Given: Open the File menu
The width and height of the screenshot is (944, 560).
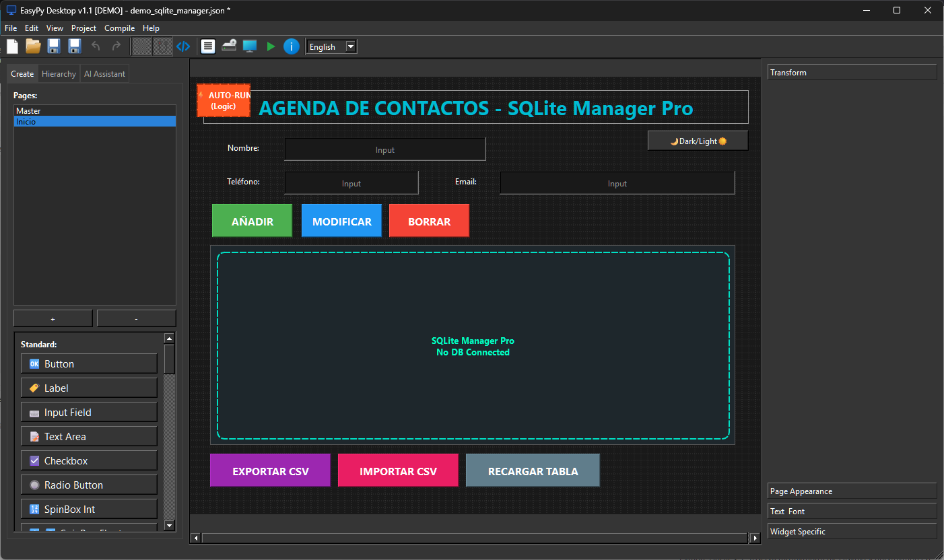Looking at the screenshot, I should pyautogui.click(x=11, y=28).
